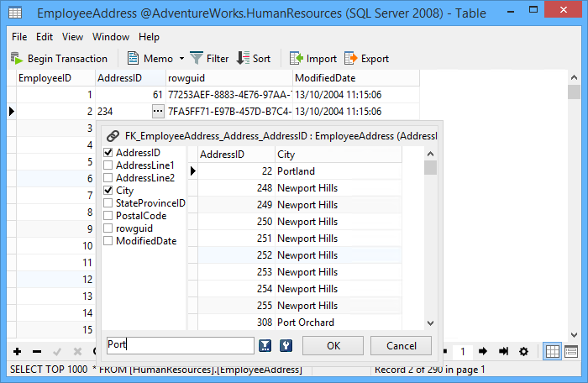588x383 pixels.
Task: Enable the AddressLine1 column checkbox
Action: click(108, 165)
